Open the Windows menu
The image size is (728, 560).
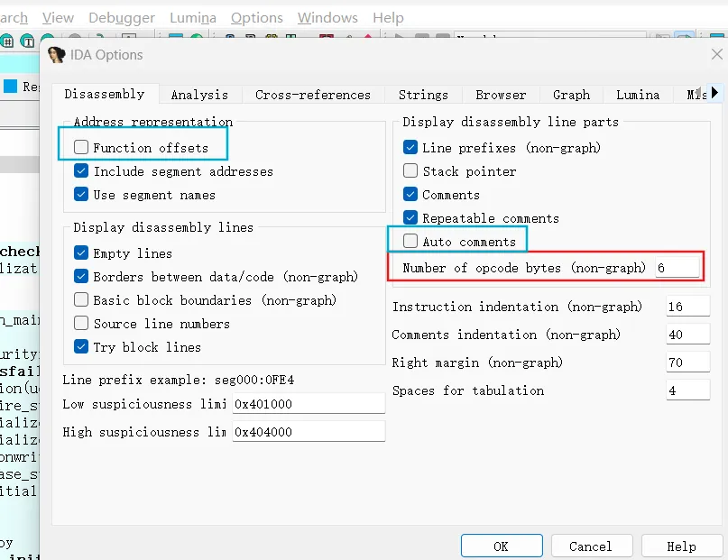[x=327, y=18]
